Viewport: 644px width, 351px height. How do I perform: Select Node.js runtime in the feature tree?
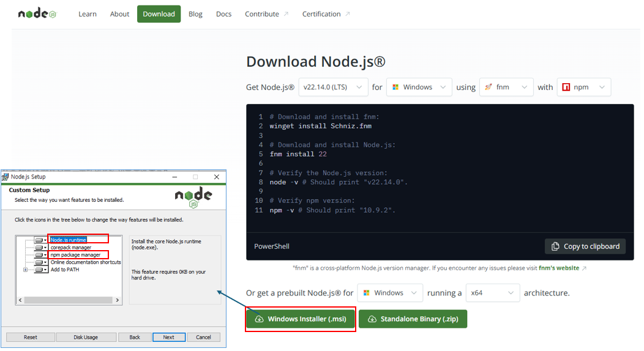[68, 240]
